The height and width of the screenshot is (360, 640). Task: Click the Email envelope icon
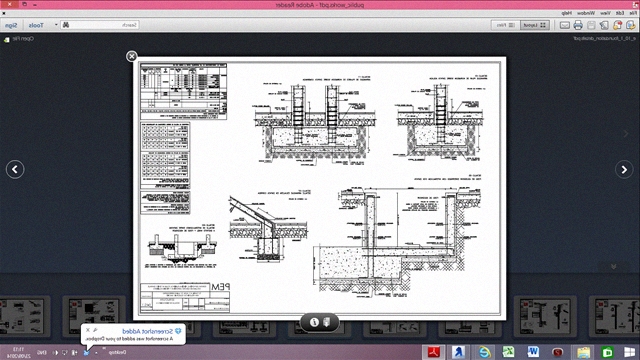click(x=564, y=25)
